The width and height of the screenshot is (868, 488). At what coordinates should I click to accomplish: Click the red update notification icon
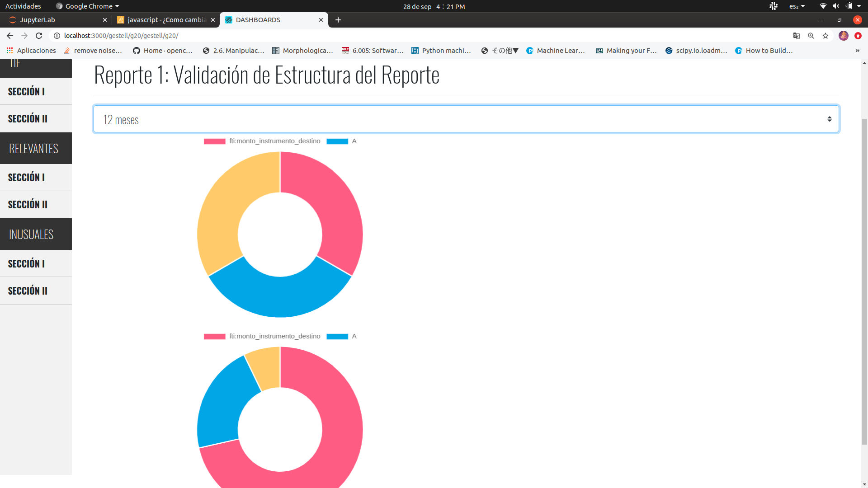tap(858, 36)
